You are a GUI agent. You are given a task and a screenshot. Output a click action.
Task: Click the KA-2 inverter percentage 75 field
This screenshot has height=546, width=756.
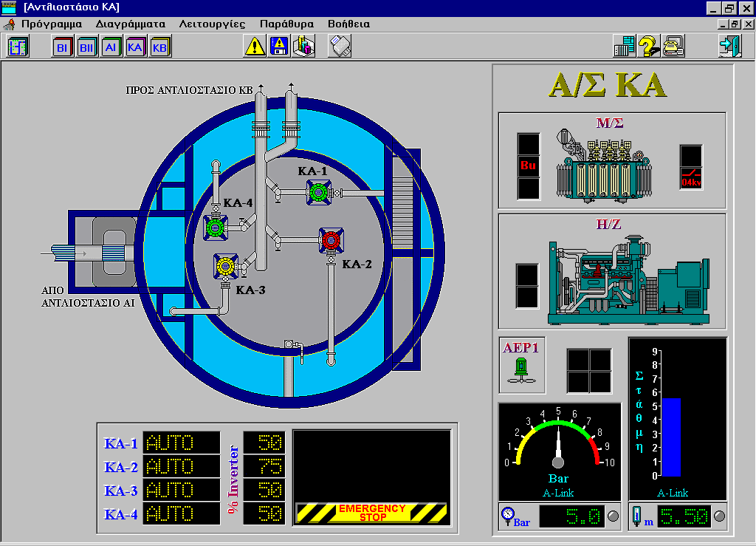264,467
